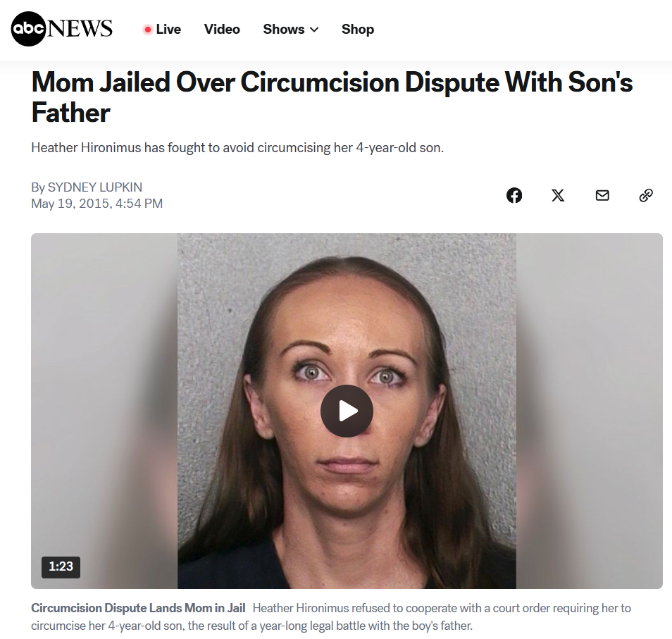This screenshot has width=672, height=639.
Task: Email this article using the envelope icon
Action: tap(602, 195)
